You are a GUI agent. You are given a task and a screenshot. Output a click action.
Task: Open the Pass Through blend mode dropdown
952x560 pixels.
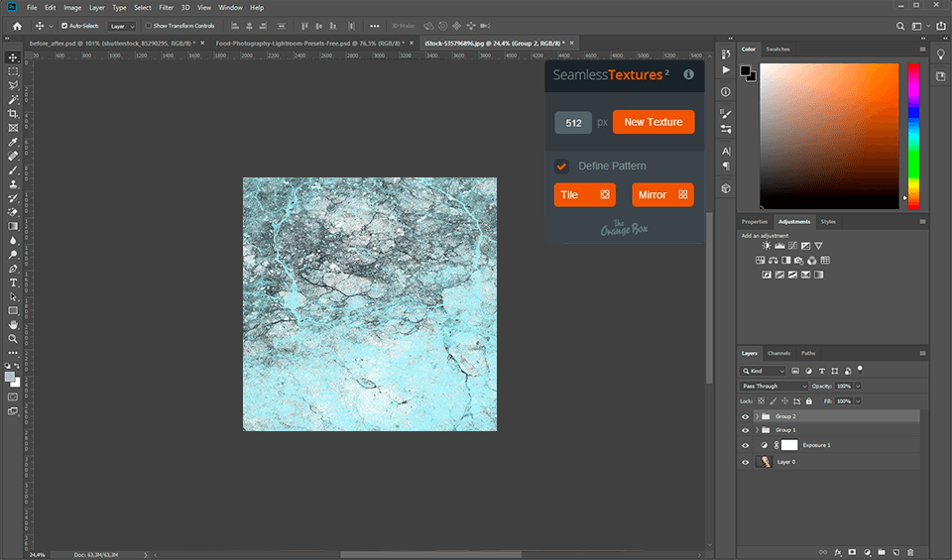pyautogui.click(x=774, y=386)
